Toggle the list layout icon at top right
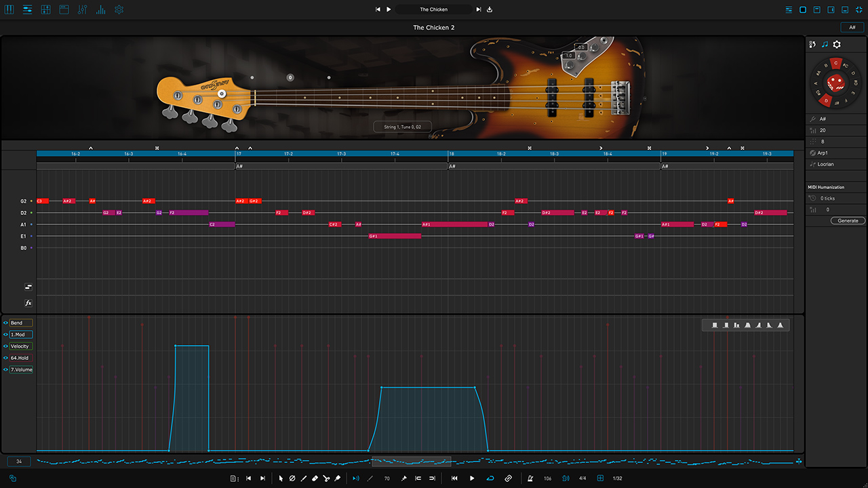Image resolution: width=868 pixels, height=488 pixels. click(789, 10)
